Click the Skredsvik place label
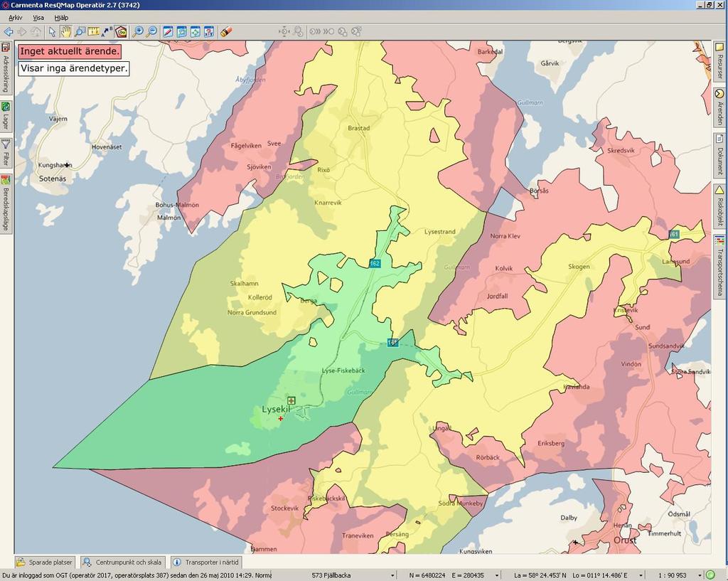The height and width of the screenshot is (581, 728). tap(621, 151)
